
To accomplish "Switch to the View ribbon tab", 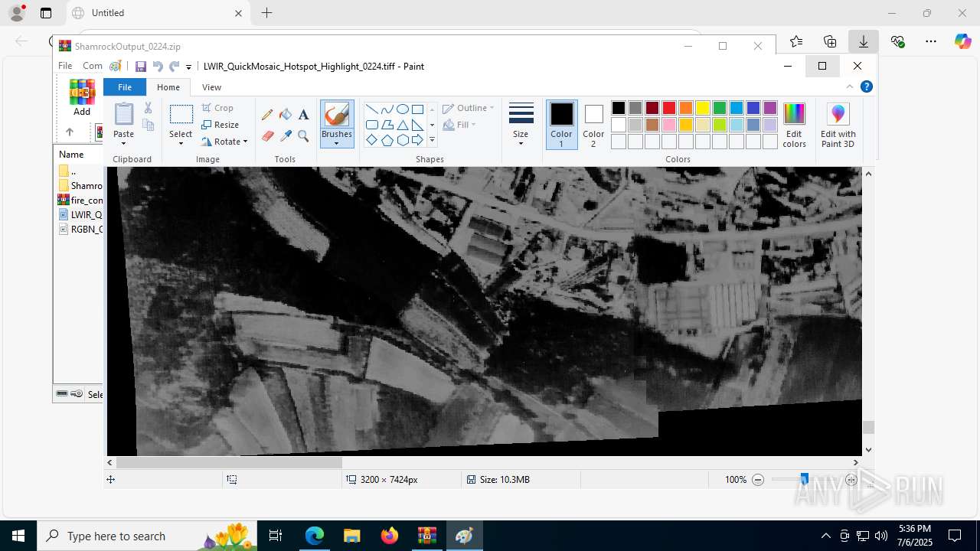I will pos(212,87).
